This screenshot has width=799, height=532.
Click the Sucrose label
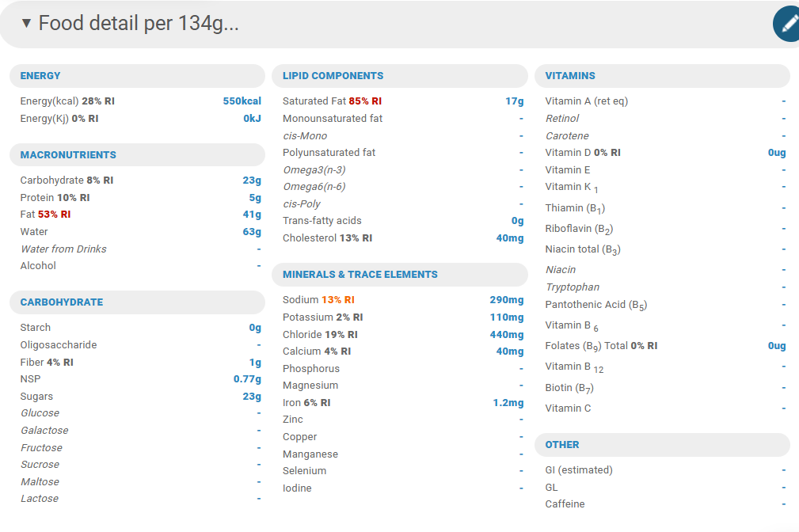(40, 465)
